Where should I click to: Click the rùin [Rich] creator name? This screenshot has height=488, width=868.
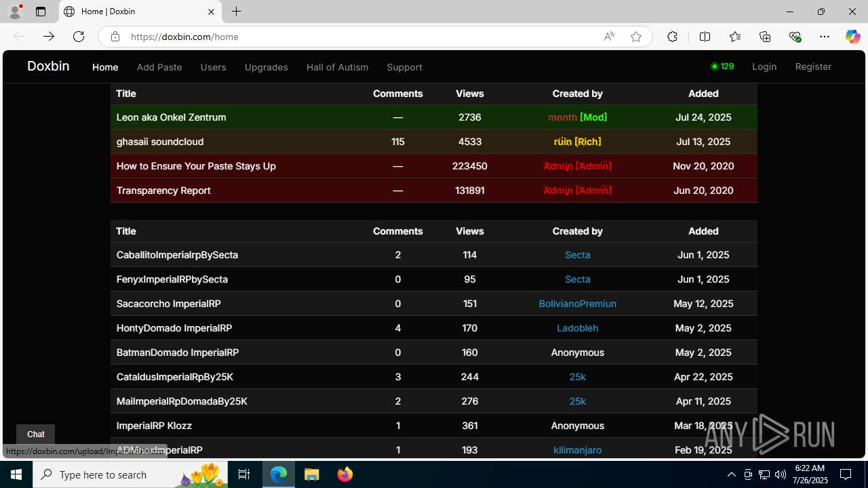point(578,142)
